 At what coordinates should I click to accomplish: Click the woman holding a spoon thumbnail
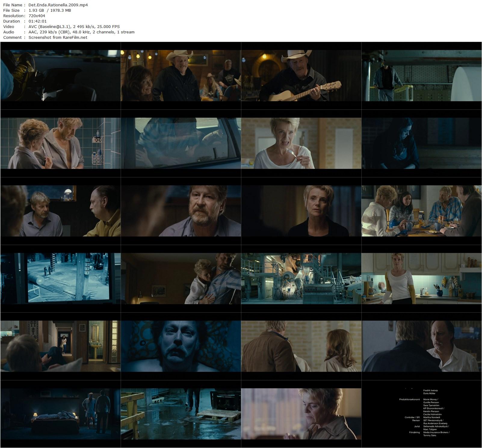301,143
